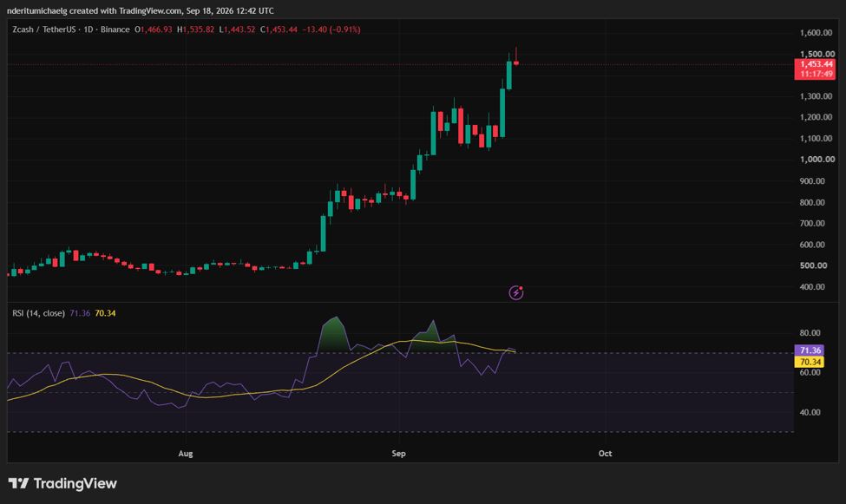
Task: Click the RSI value 71.36 in legend
Action: click(80, 313)
